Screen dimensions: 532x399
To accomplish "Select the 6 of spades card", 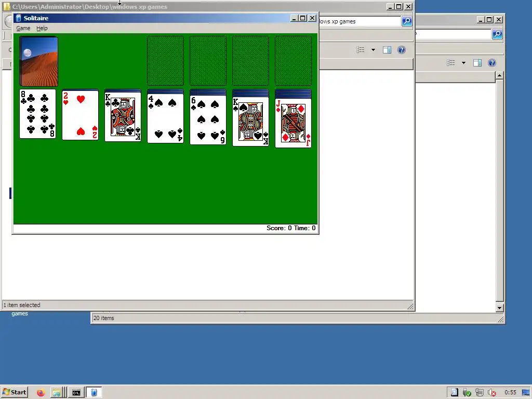I will click(208, 120).
